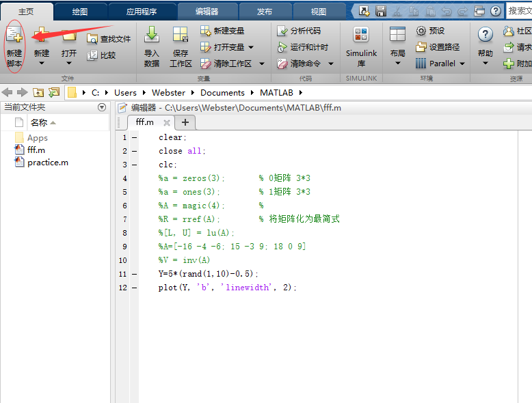
Task: Click the Browse for folder icon
Action: pyautogui.click(x=54, y=92)
